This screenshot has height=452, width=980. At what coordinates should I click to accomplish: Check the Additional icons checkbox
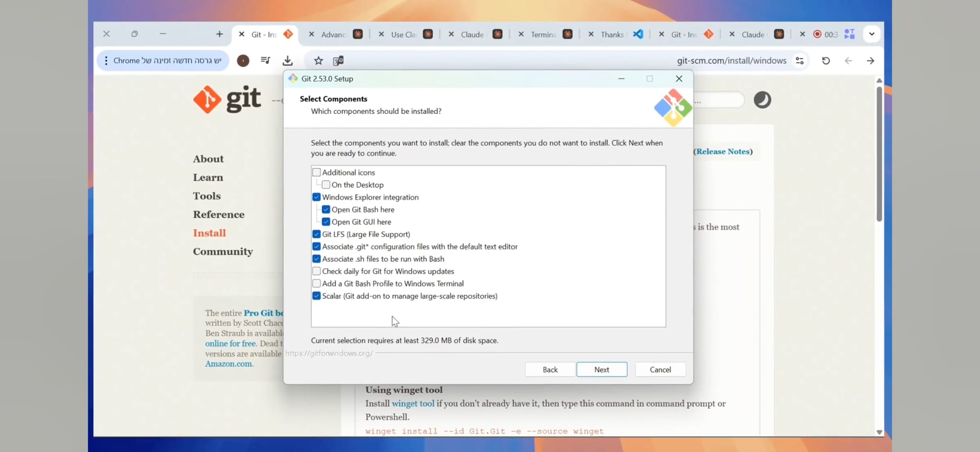coord(316,172)
